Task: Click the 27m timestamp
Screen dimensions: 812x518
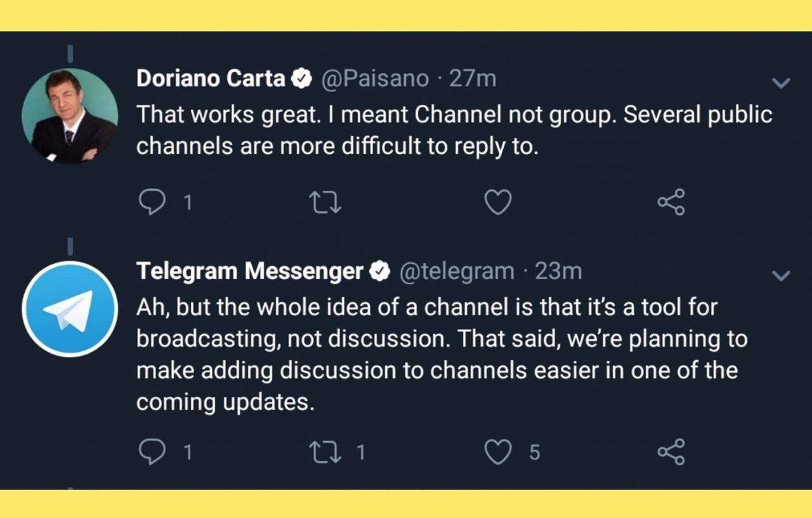Action: [x=472, y=79]
